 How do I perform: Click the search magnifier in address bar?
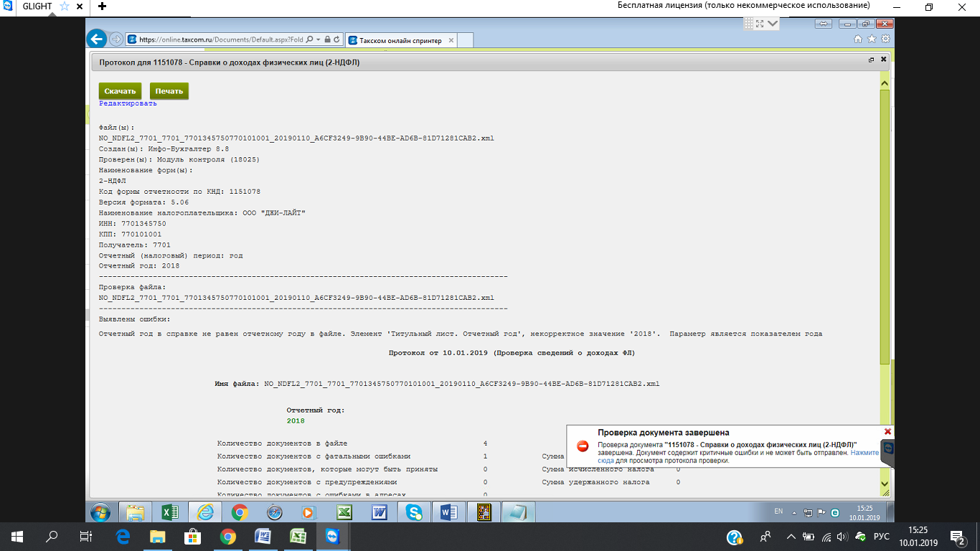tap(309, 39)
